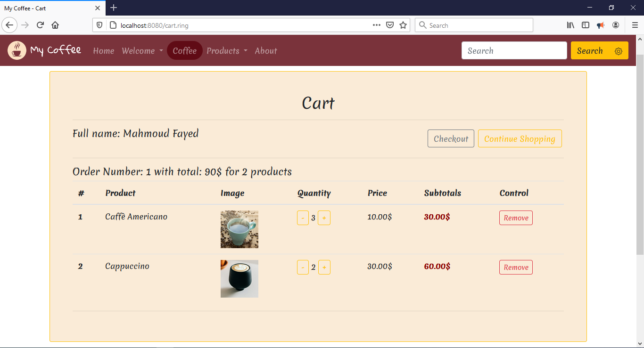Click the Continue Shopping button
This screenshot has height=348, width=644.
(520, 138)
